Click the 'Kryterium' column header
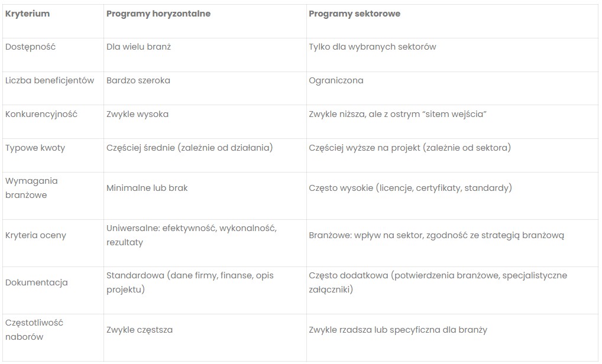Image resolution: width=602 pixels, height=364 pixels. click(x=27, y=14)
